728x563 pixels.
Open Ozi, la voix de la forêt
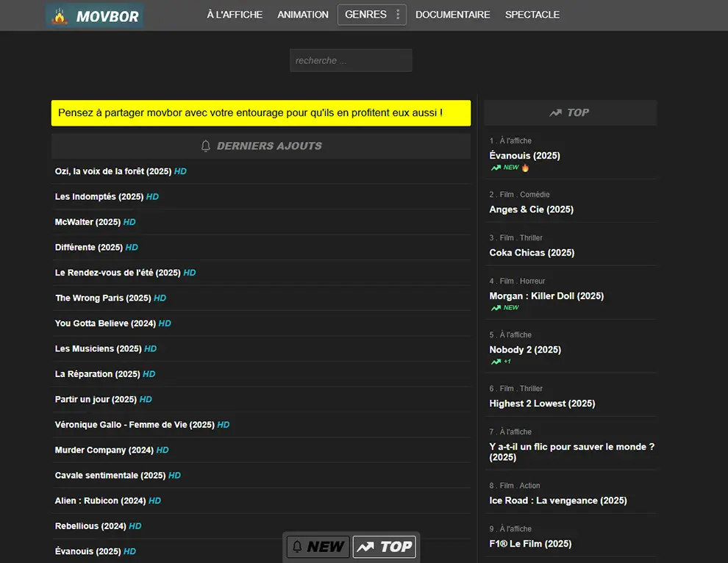pos(113,171)
